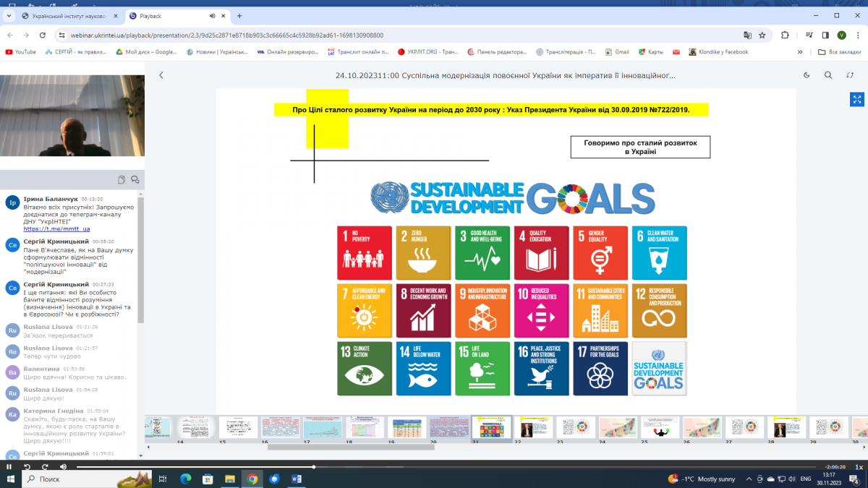Click the thumbnail strip horizontal scrollbar
This screenshot has width=868, height=488.
point(351,448)
